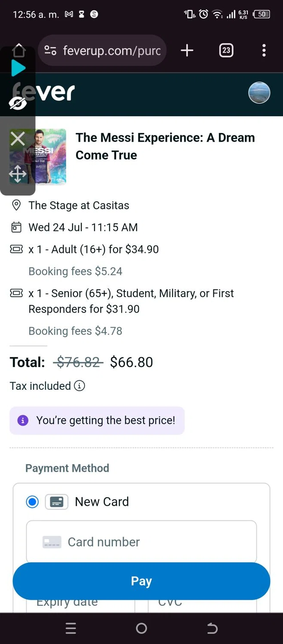Tap the Card number field
This screenshot has width=283, height=644.
[x=142, y=542]
